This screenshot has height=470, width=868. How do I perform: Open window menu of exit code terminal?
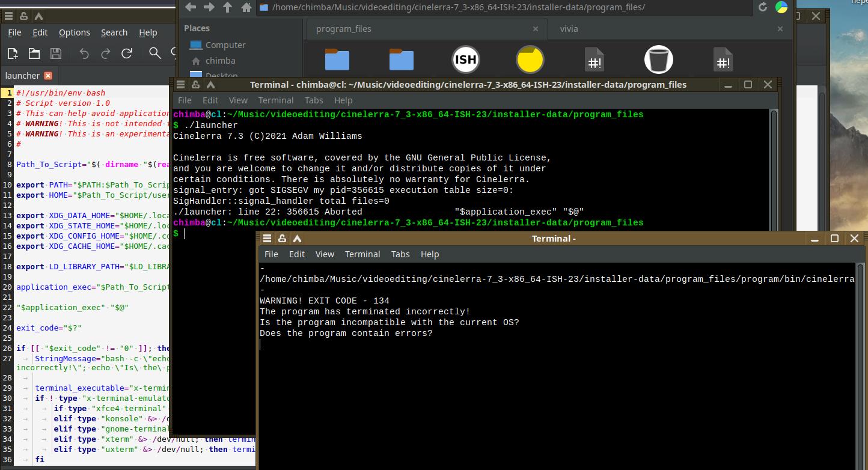point(267,239)
